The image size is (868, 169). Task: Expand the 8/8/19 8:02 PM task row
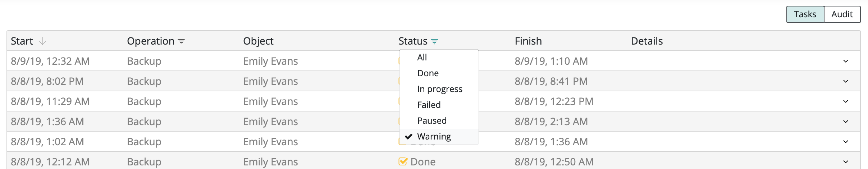(846, 81)
